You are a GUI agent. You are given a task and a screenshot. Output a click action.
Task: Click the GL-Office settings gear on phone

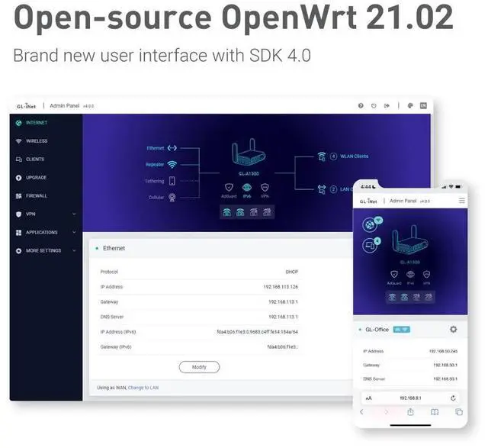pyautogui.click(x=454, y=330)
